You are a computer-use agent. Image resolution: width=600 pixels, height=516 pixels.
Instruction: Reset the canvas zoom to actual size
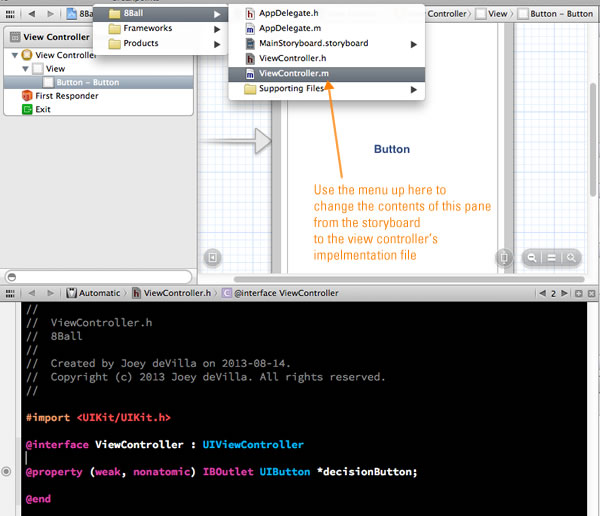[551, 258]
